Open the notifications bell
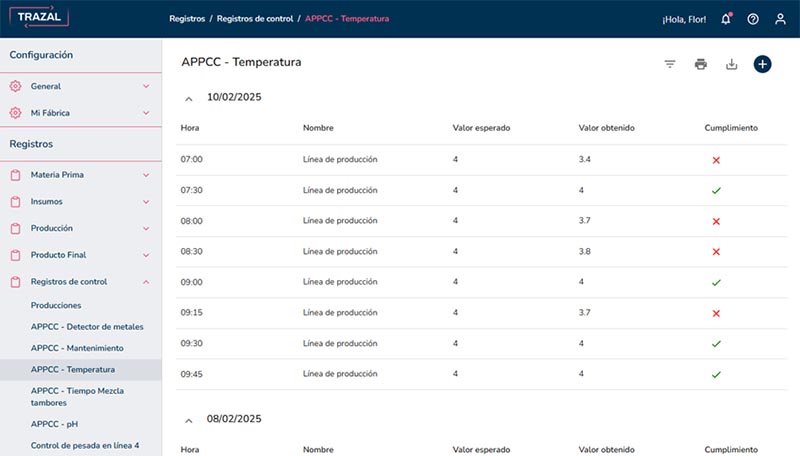 726,19
